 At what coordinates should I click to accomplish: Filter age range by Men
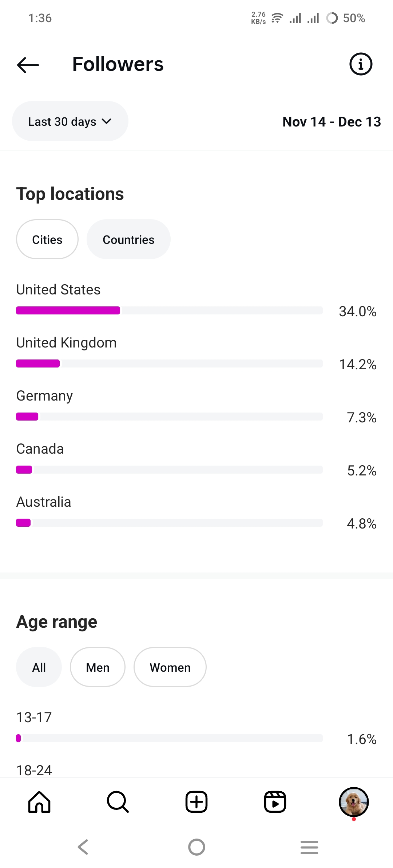coord(98,667)
